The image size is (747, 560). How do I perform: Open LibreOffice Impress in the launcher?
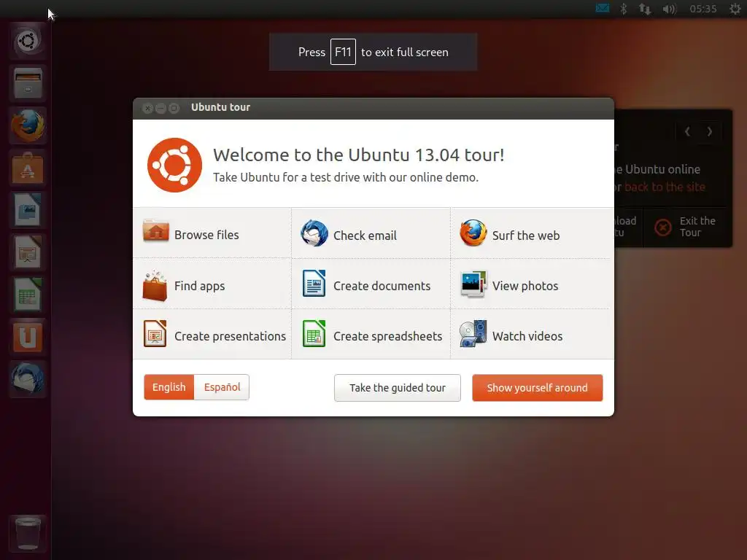tap(28, 252)
